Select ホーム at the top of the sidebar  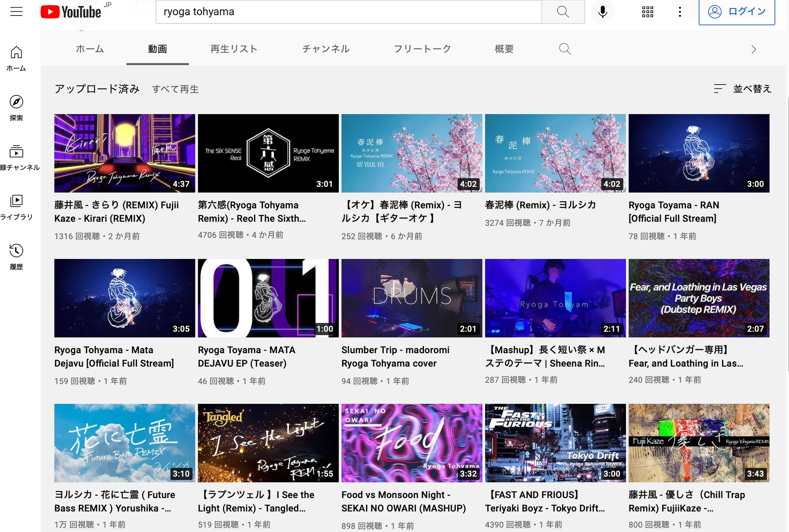click(x=16, y=57)
